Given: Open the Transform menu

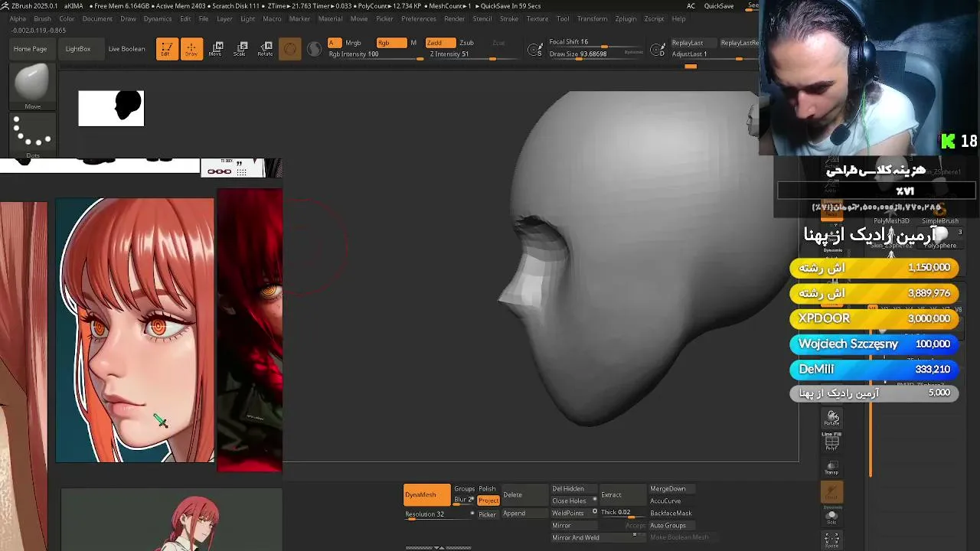Looking at the screenshot, I should [x=592, y=18].
